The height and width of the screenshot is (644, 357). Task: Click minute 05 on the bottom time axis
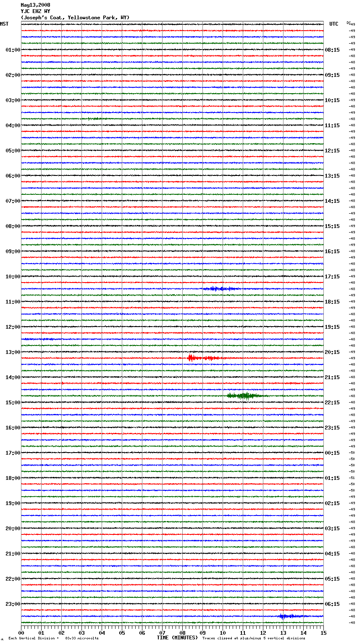[x=122, y=633]
